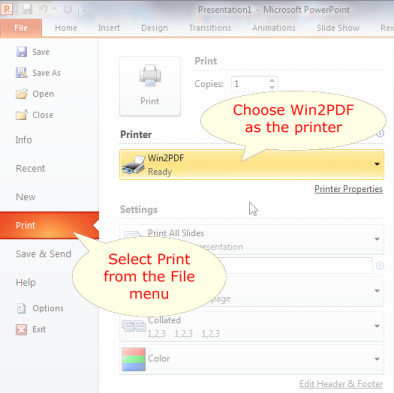Viewport: 394px width, 393px height.
Task: Switch to the Slide Show ribbon tab
Action: [x=338, y=28]
